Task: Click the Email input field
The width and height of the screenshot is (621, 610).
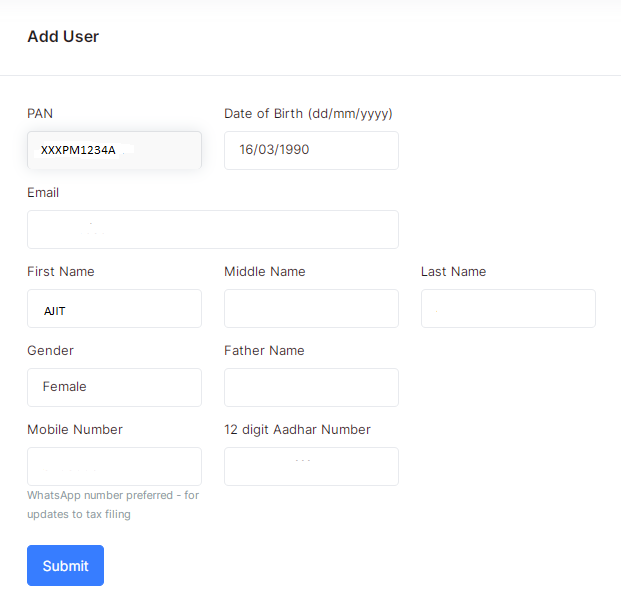Action: 212,229
